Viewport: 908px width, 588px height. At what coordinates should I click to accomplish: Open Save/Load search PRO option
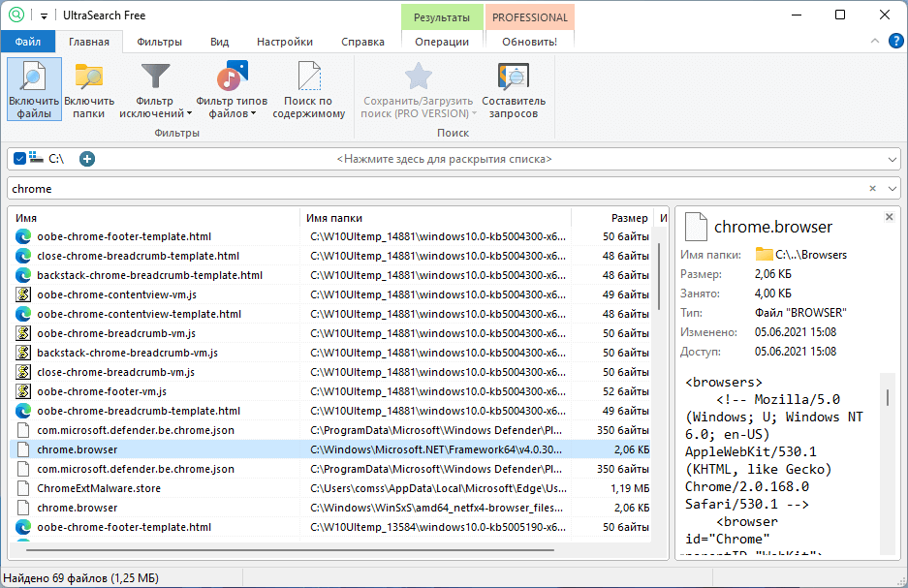click(x=418, y=88)
